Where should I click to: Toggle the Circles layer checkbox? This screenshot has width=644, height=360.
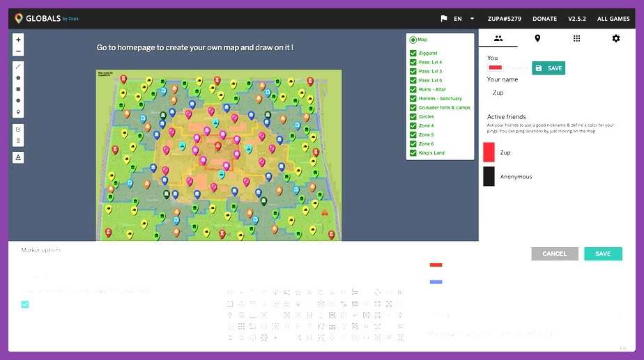click(413, 116)
